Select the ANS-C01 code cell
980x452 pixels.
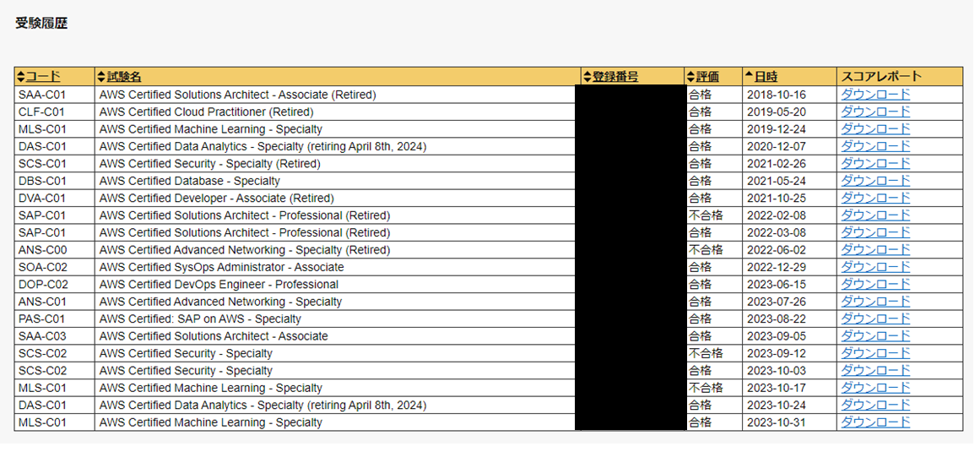[54, 302]
